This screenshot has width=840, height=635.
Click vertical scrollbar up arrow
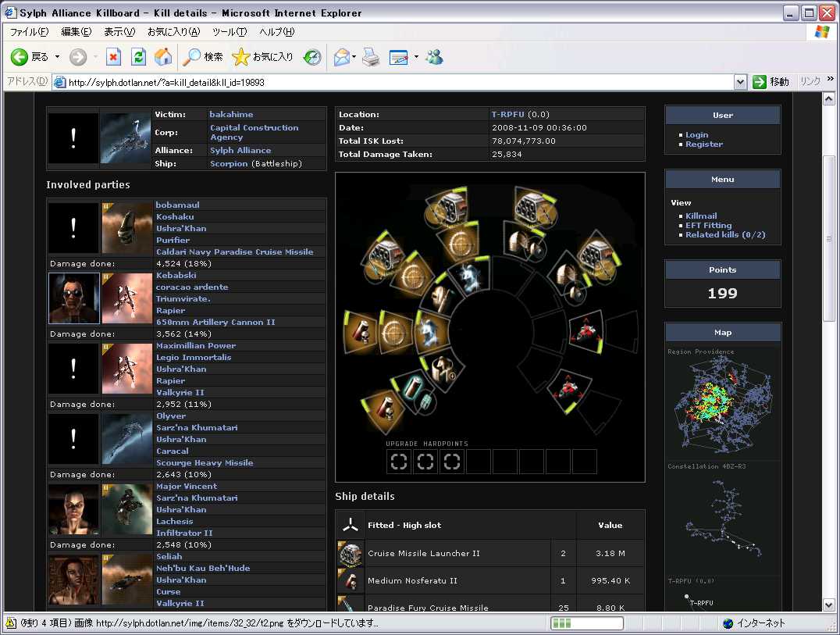coord(828,99)
